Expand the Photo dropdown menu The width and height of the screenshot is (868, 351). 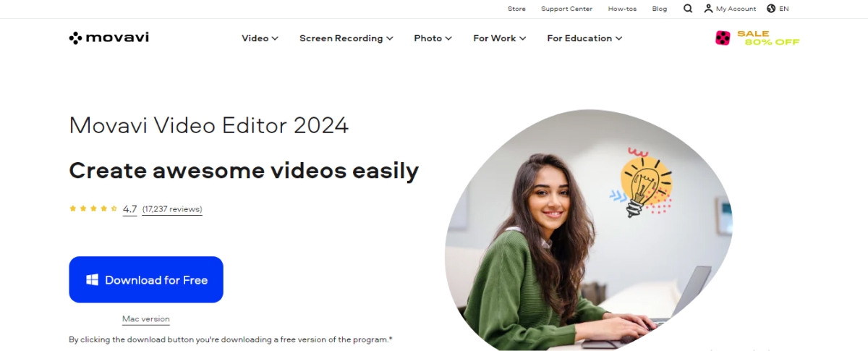click(433, 38)
